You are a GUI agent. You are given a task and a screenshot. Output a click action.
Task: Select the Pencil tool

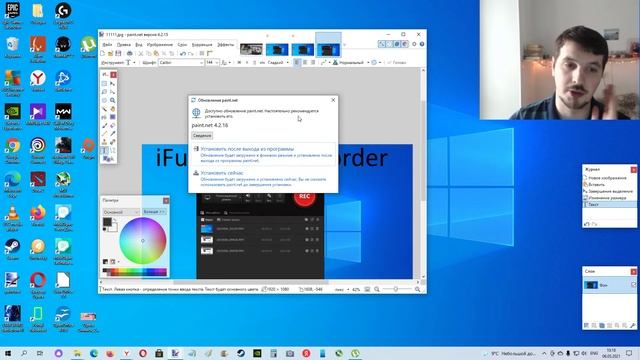pyautogui.click(x=104, y=133)
